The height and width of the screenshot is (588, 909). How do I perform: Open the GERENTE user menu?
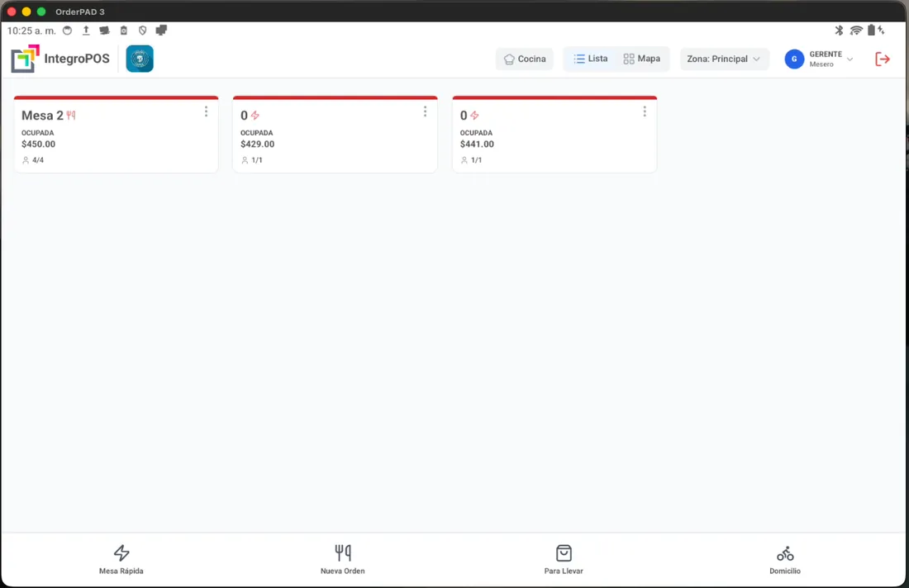[x=819, y=59]
